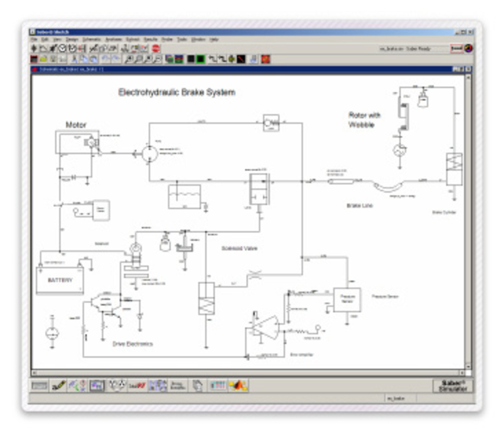Select the solid green square toolbar icon

coord(200,59)
